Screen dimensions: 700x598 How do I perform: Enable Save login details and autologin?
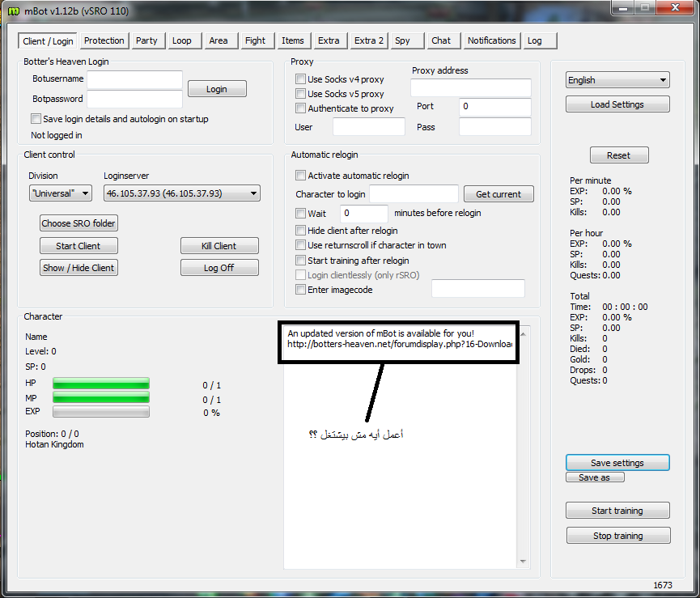[36, 119]
